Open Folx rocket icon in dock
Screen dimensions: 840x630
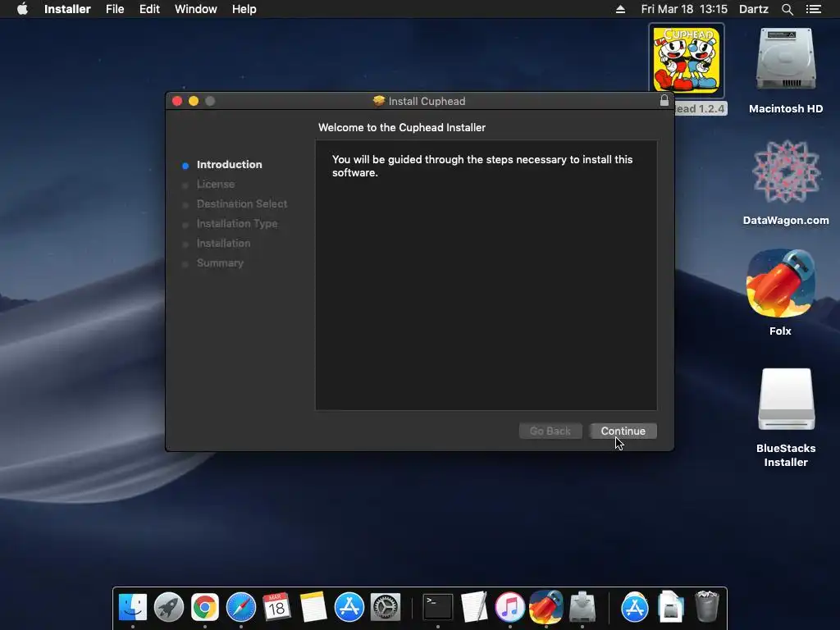[546, 607]
